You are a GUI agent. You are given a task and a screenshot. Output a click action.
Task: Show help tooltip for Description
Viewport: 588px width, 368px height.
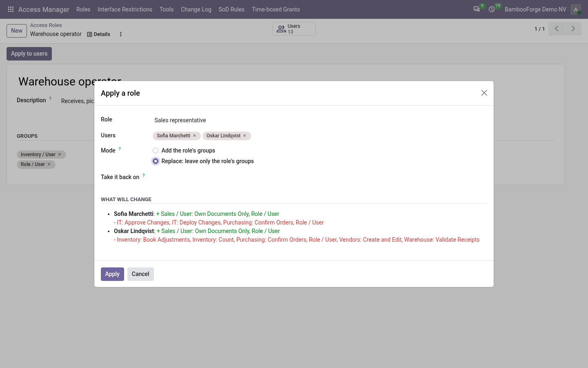pos(50,99)
